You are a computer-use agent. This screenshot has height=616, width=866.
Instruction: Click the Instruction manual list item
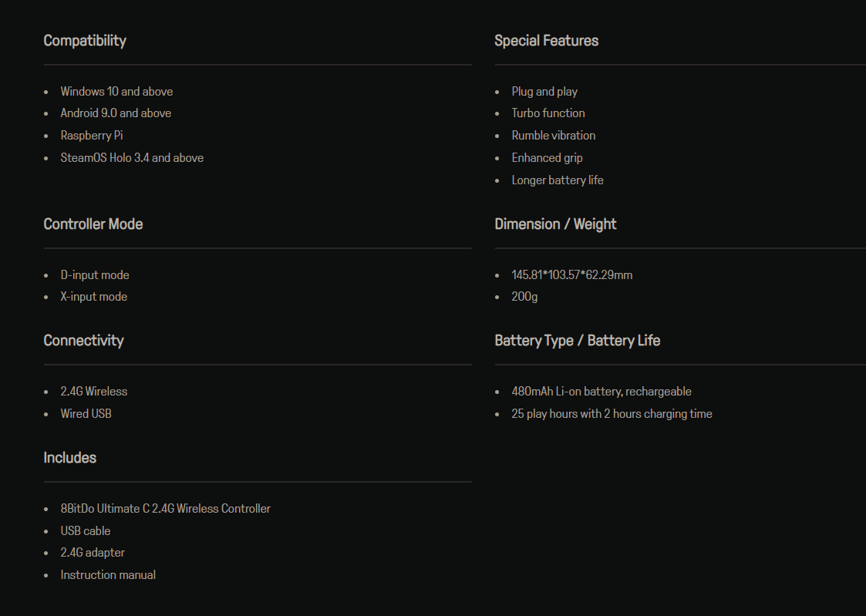pos(108,575)
